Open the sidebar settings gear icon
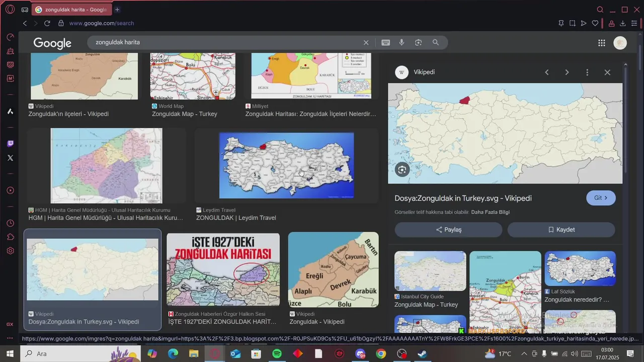Image resolution: width=644 pixels, height=362 pixels. click(x=10, y=251)
